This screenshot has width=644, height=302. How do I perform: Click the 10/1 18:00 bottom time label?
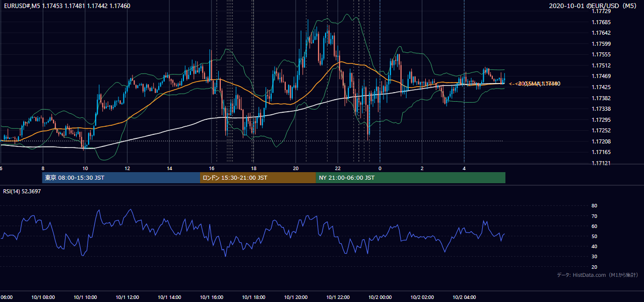[253, 297]
